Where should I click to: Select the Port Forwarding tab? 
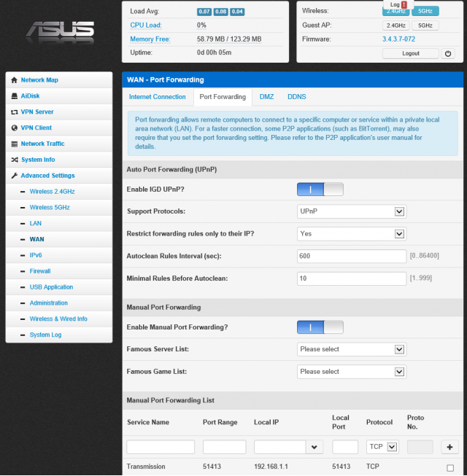[x=223, y=97]
